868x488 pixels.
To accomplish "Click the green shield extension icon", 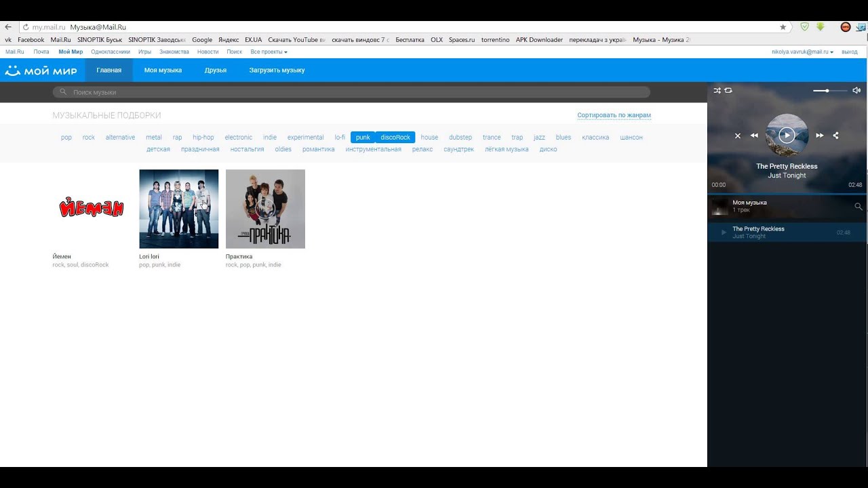I will pyautogui.click(x=804, y=27).
